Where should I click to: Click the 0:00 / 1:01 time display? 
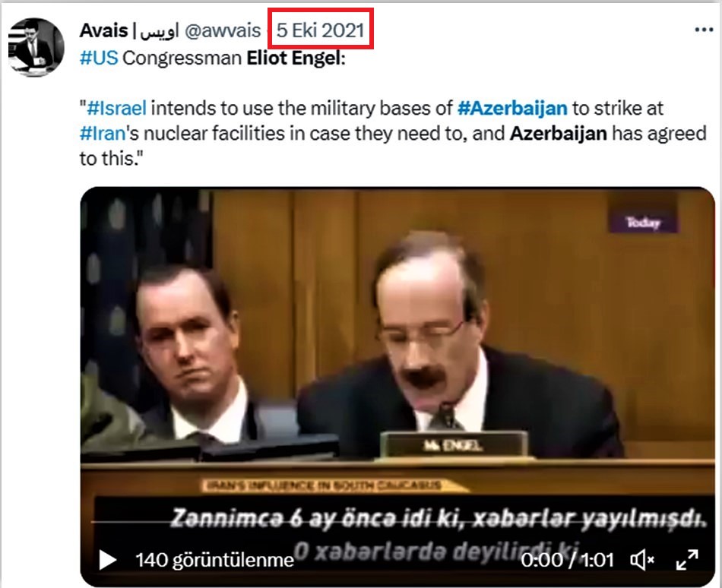(x=568, y=560)
